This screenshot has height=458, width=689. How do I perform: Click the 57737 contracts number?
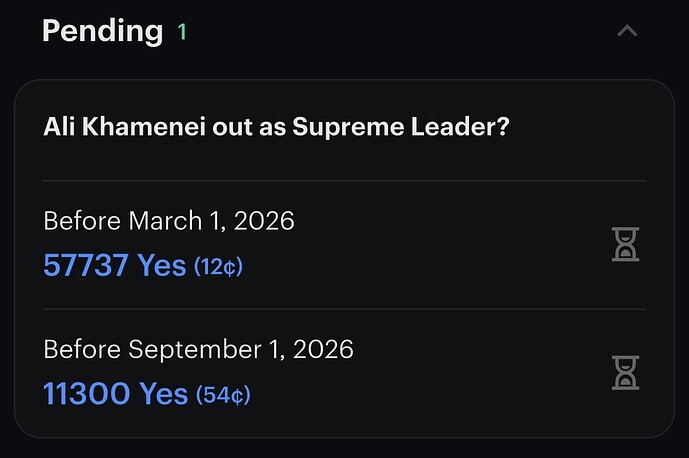coord(85,265)
